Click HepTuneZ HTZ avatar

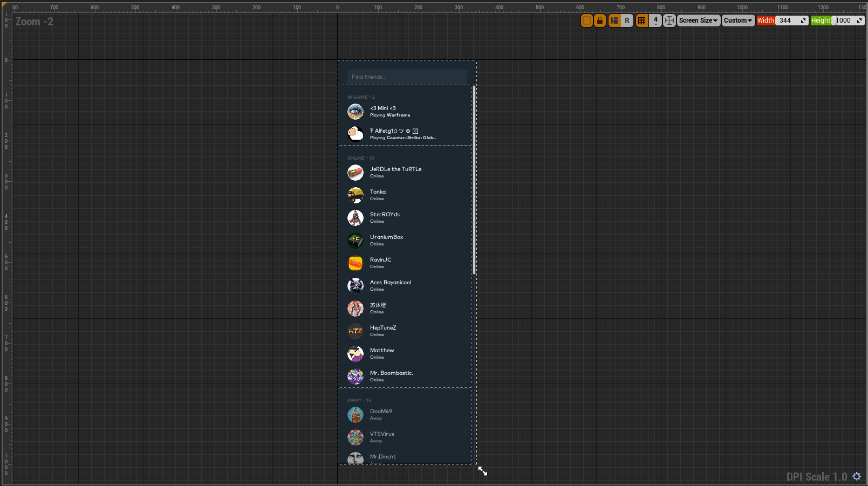point(356,331)
